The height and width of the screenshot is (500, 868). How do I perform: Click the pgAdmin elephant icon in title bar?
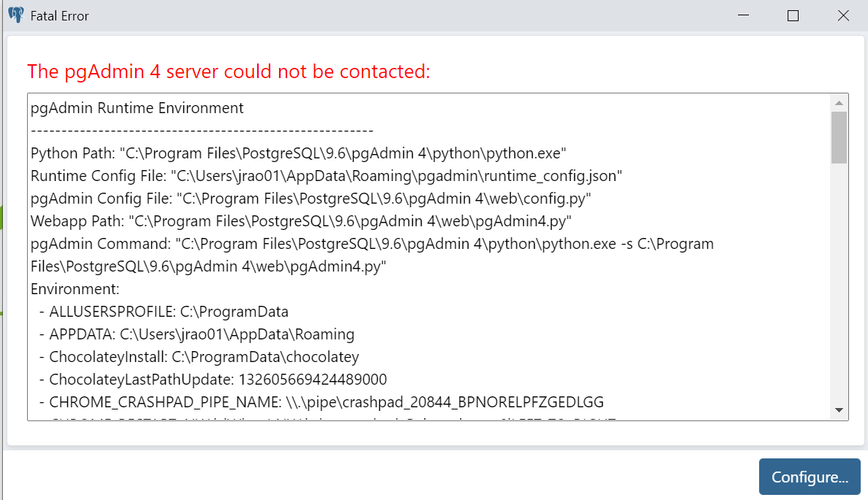[x=16, y=15]
